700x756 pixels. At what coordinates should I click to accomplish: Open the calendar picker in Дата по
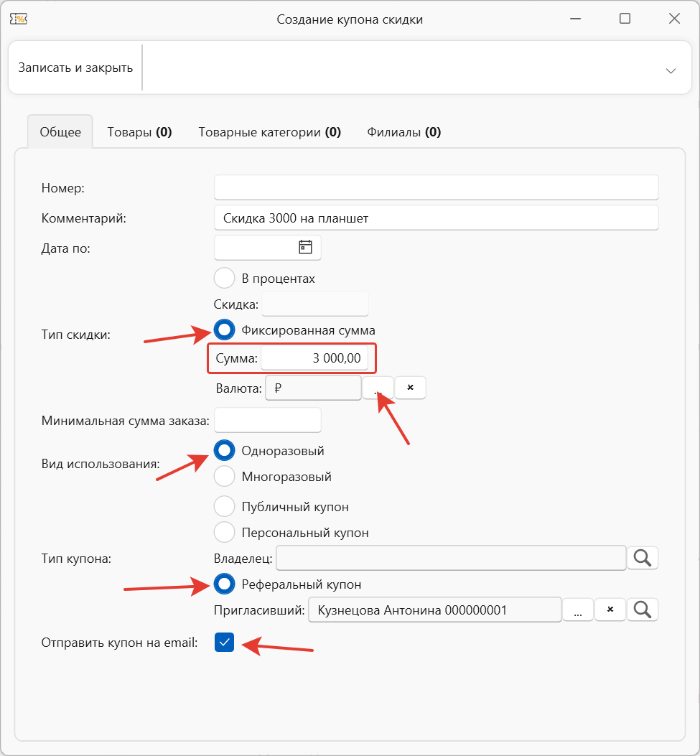(306, 248)
